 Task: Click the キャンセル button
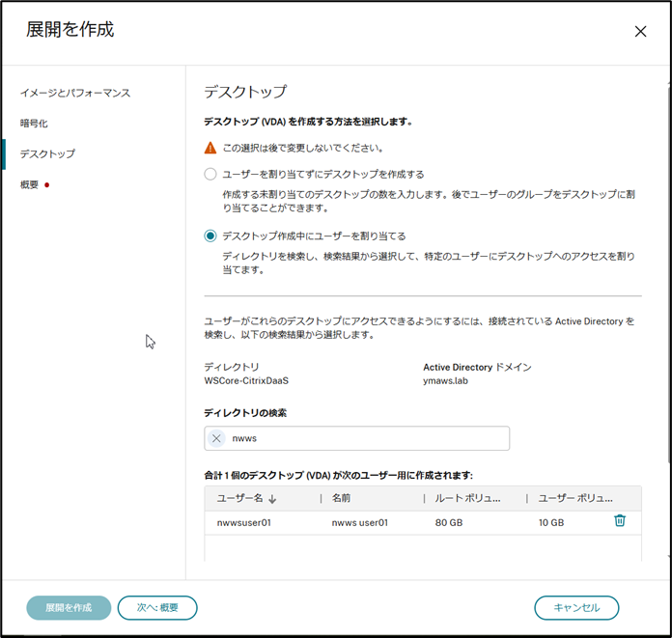pyautogui.click(x=576, y=607)
